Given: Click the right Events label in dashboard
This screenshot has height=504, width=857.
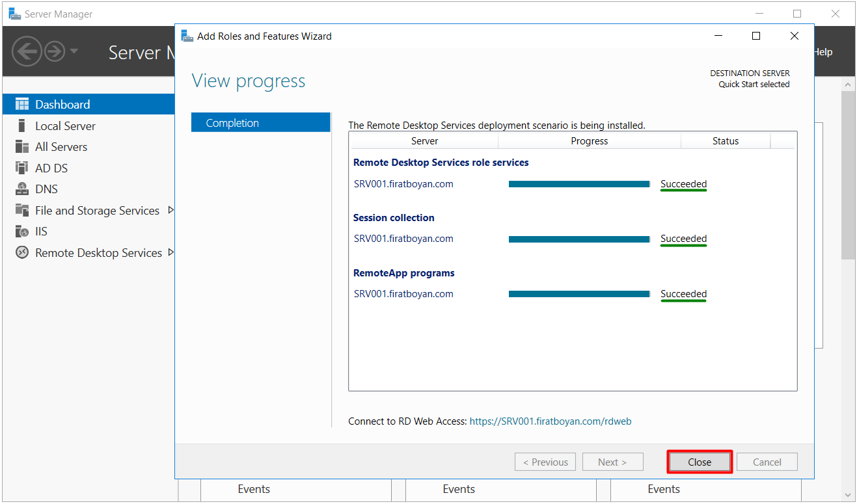Looking at the screenshot, I should point(664,489).
